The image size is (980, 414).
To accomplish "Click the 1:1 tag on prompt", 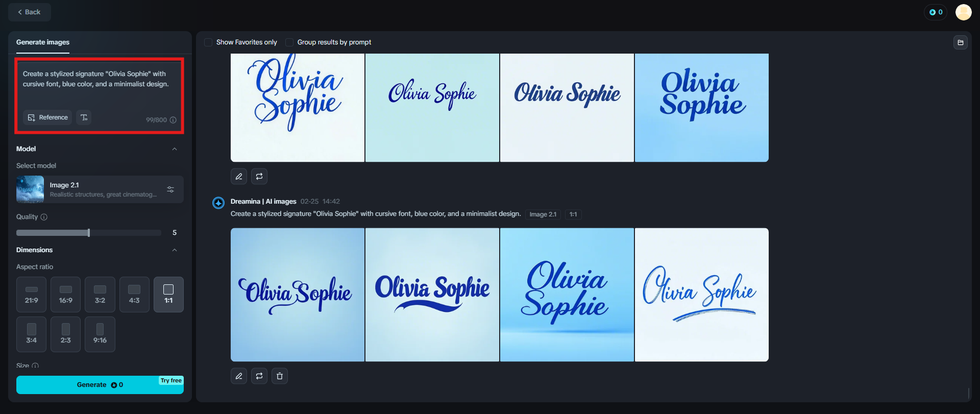I will tap(573, 214).
